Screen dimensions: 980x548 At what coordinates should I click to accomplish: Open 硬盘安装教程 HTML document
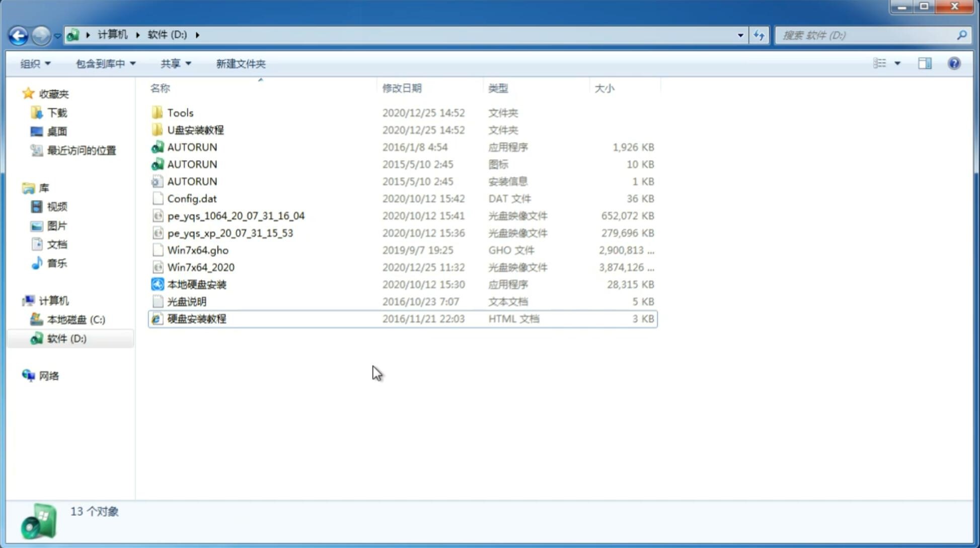pyautogui.click(x=196, y=318)
